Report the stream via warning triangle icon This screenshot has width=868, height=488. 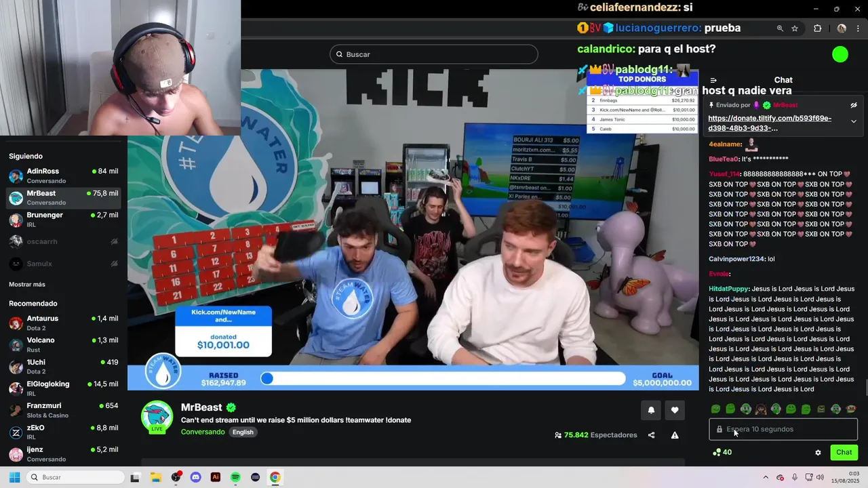point(675,435)
